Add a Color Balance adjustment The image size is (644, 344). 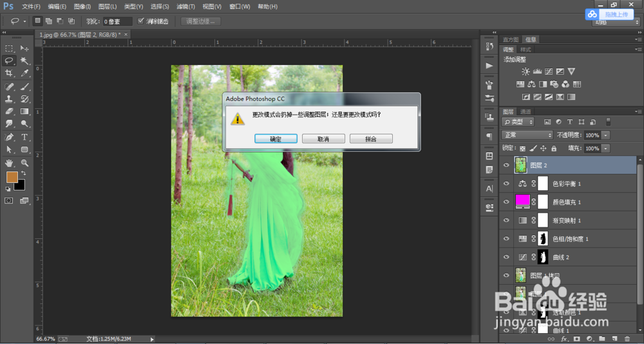531,84
